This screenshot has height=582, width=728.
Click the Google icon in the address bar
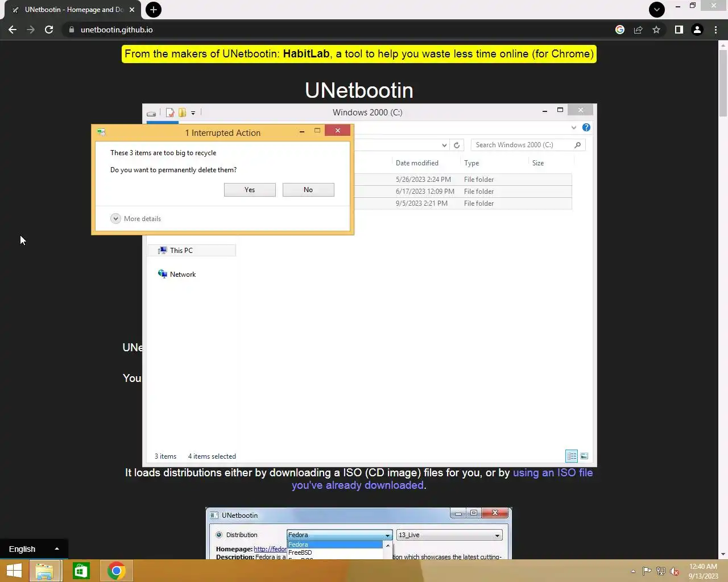[x=620, y=30]
